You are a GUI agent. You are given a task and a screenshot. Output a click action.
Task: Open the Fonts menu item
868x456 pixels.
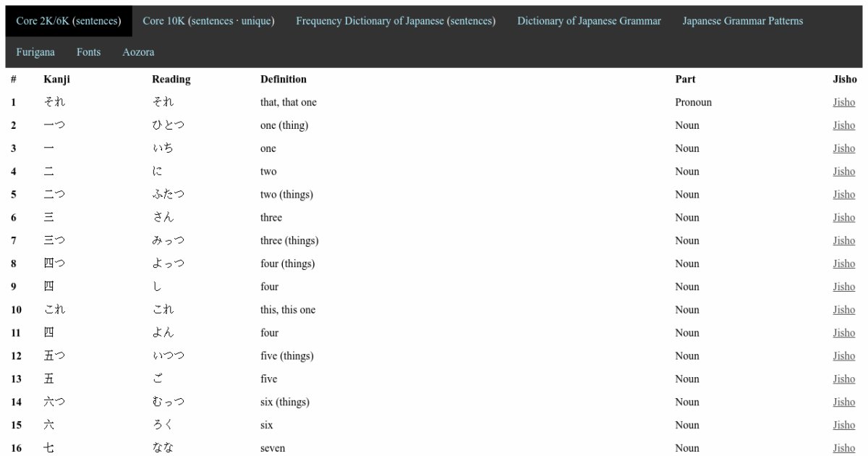pyautogui.click(x=88, y=52)
